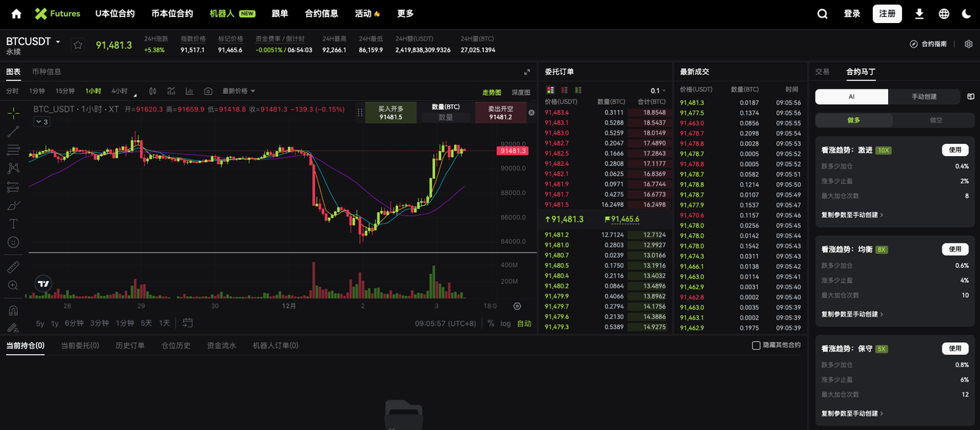The height and width of the screenshot is (430, 980).
Task: Select the trend line drawing tool
Action: [x=13, y=132]
